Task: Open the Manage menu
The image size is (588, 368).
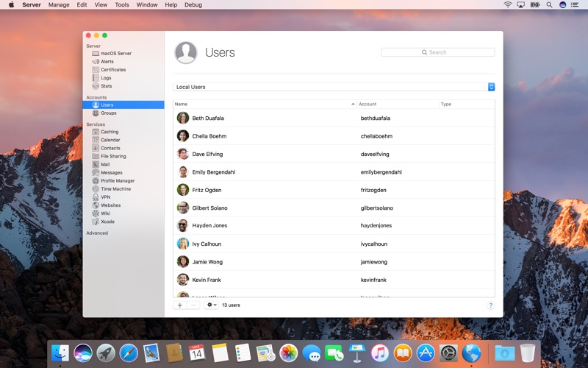Action: tap(59, 4)
